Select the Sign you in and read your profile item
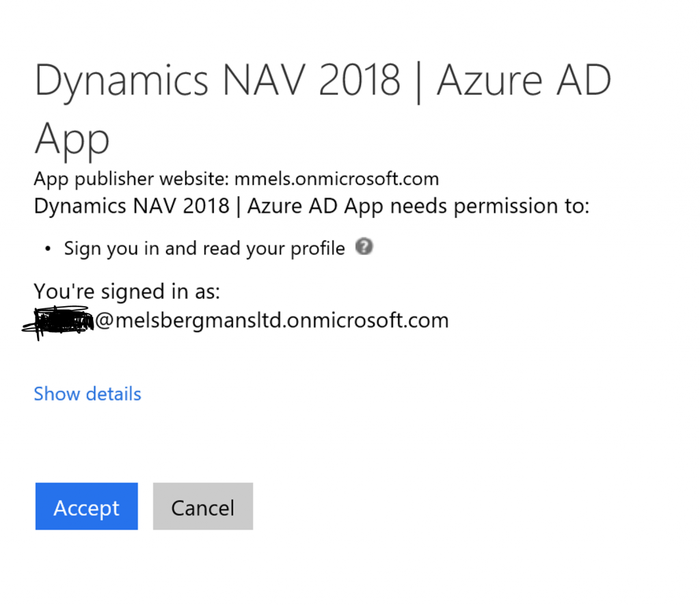The width and height of the screenshot is (700, 605). [204, 248]
